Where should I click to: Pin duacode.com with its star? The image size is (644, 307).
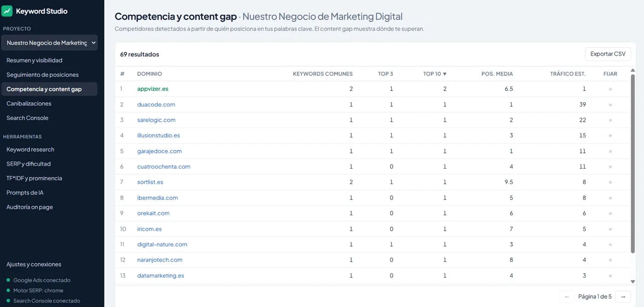[x=610, y=105]
